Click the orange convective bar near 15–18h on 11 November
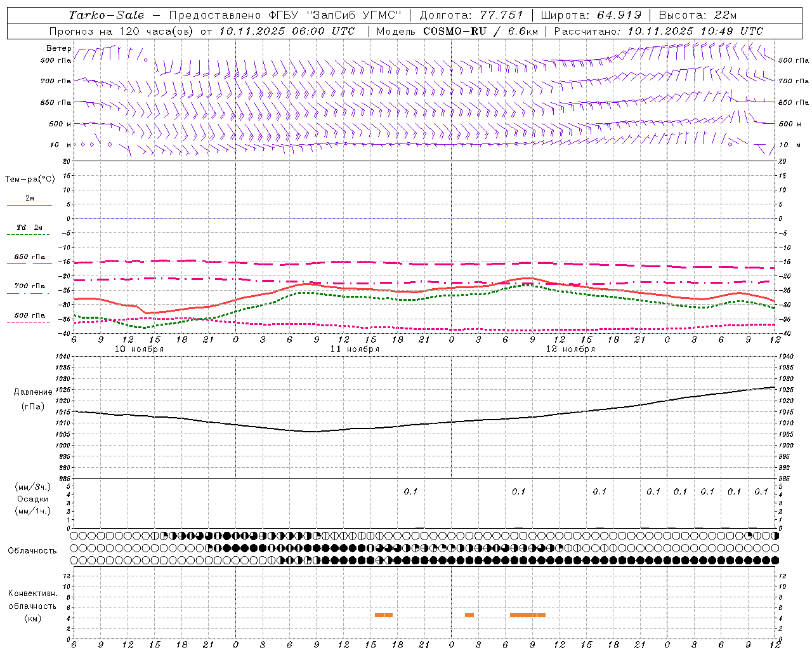The height and width of the screenshot is (650, 812). pos(384,614)
